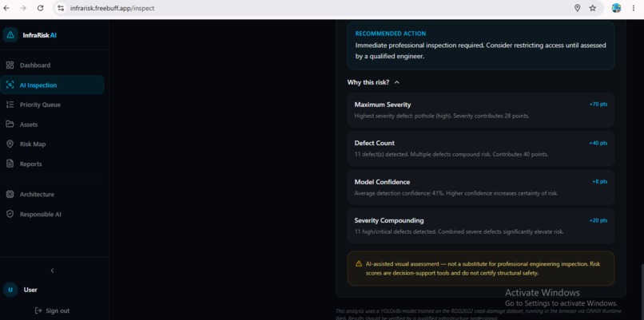Click the Assets folder icon
Viewport: 644px width, 320px height.
click(x=10, y=124)
